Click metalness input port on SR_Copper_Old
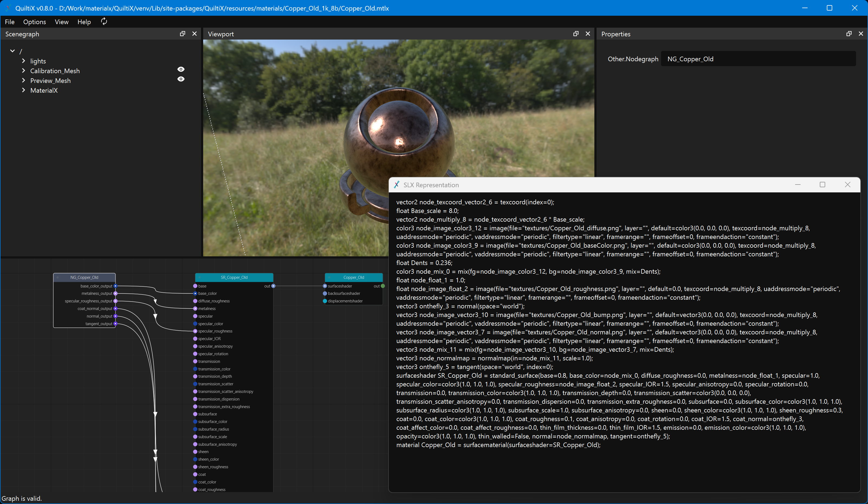The width and height of the screenshot is (868, 504). [x=195, y=309]
